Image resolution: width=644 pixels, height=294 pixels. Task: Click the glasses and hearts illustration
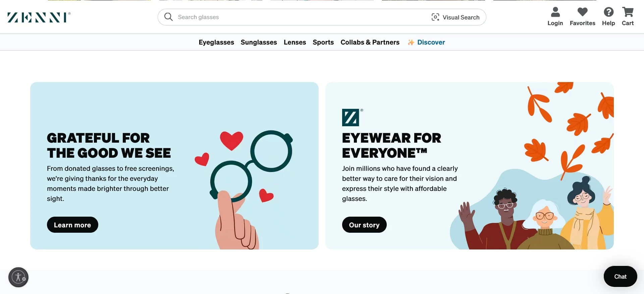point(244,189)
